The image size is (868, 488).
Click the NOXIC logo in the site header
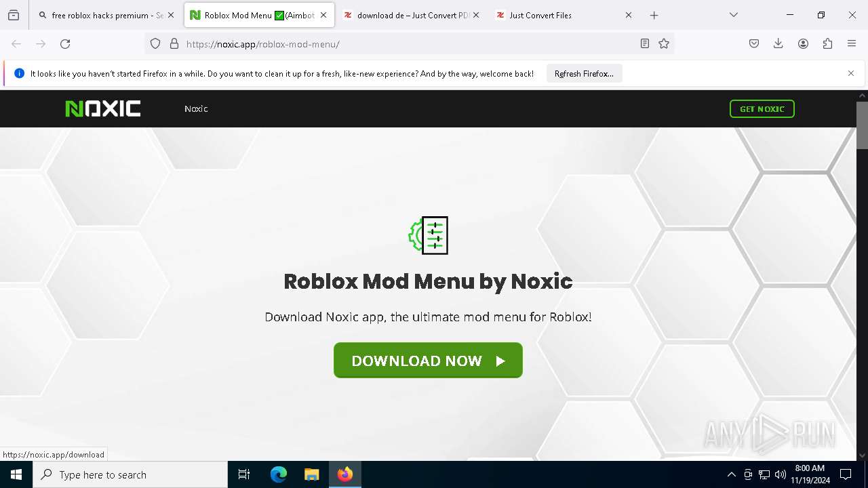(102, 108)
